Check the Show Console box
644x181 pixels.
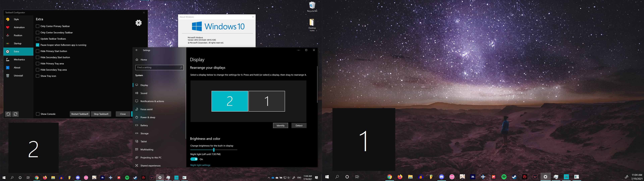pyautogui.click(x=38, y=114)
